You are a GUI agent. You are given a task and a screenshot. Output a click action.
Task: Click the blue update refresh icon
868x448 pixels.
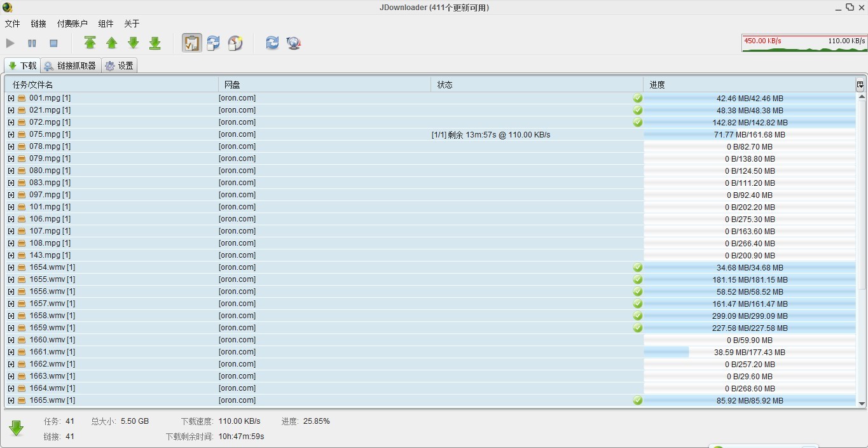click(x=272, y=43)
